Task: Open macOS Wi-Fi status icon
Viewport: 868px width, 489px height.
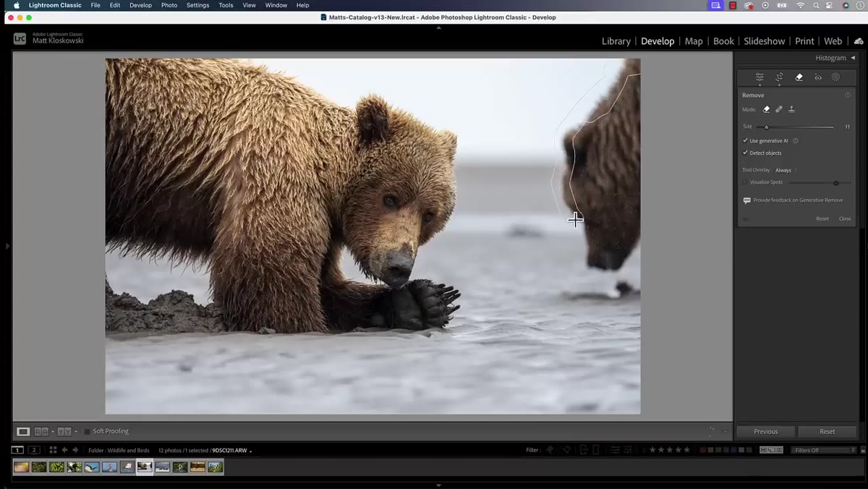Action: [x=800, y=5]
